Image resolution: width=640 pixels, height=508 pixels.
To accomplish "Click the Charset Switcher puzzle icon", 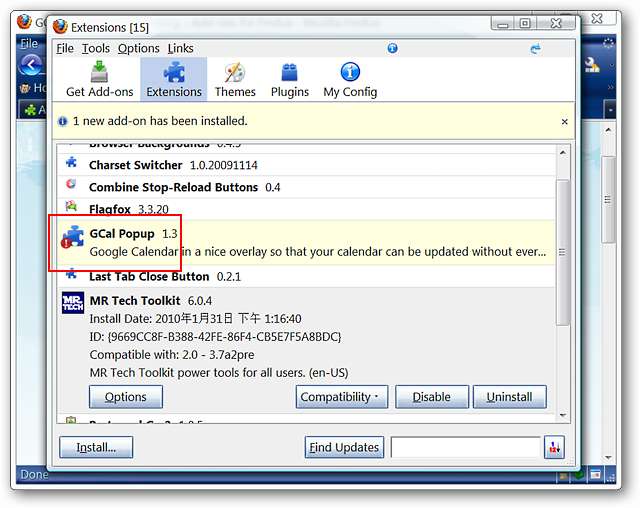I will point(71,162).
